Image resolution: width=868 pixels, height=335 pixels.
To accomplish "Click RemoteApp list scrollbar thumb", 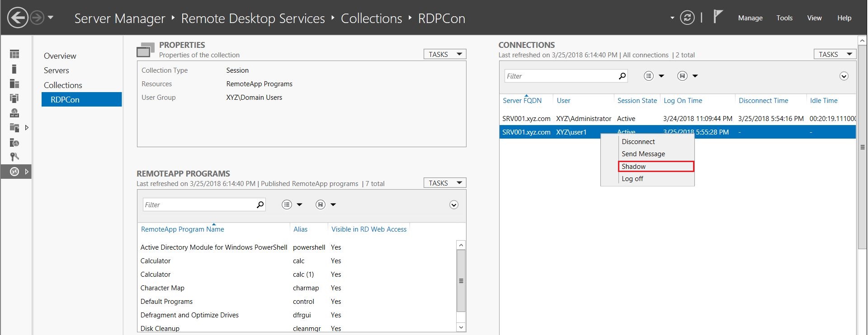I will (461, 281).
